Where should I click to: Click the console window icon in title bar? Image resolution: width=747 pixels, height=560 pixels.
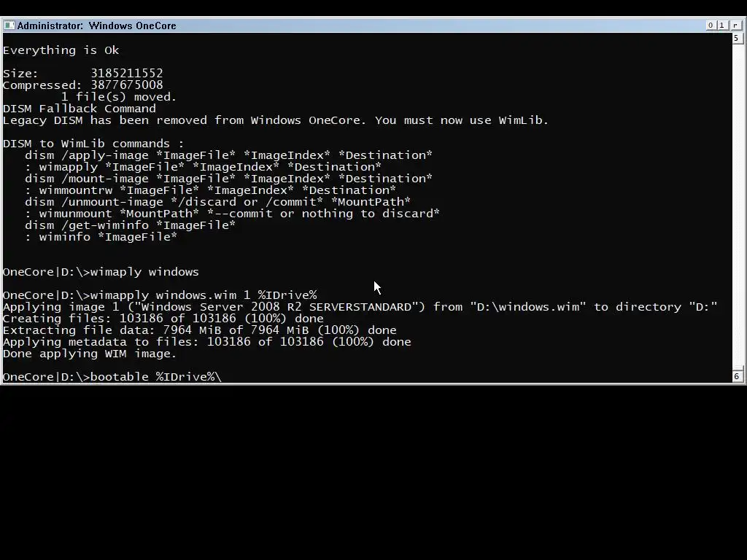click(9, 26)
